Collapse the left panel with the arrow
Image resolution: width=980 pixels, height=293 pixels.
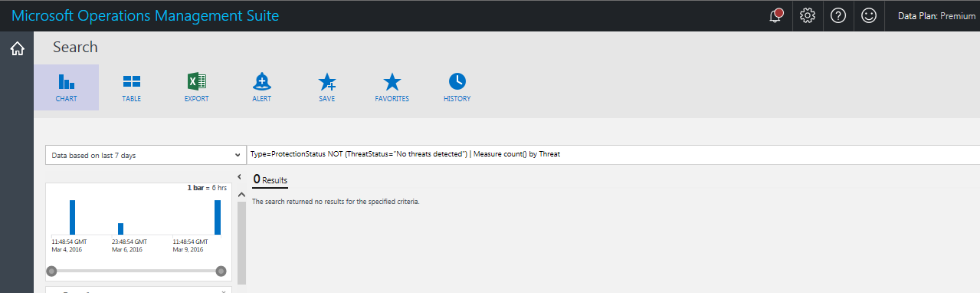pos(239,177)
